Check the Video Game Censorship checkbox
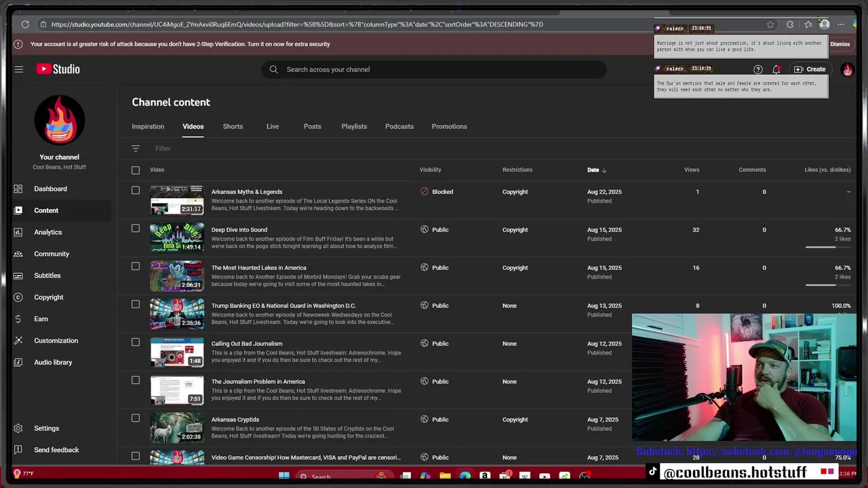Viewport: 868px width, 488px height. 136,456
